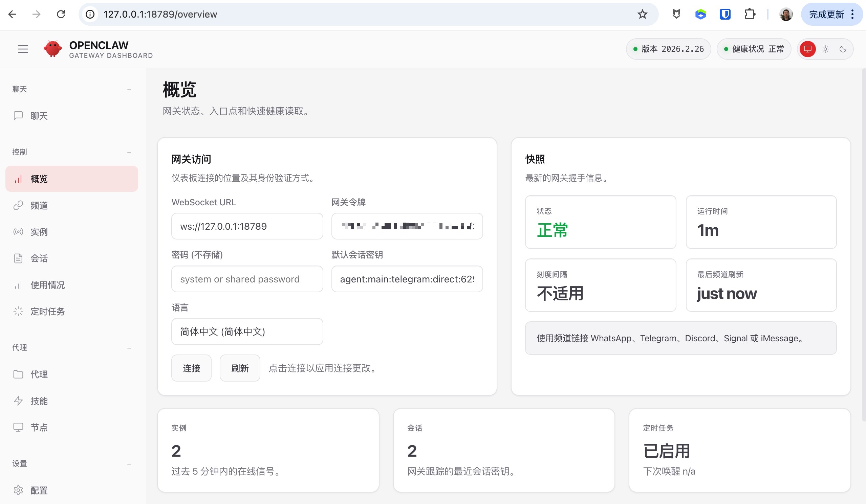
Task: Bookmark page with star icon
Action: pos(642,15)
